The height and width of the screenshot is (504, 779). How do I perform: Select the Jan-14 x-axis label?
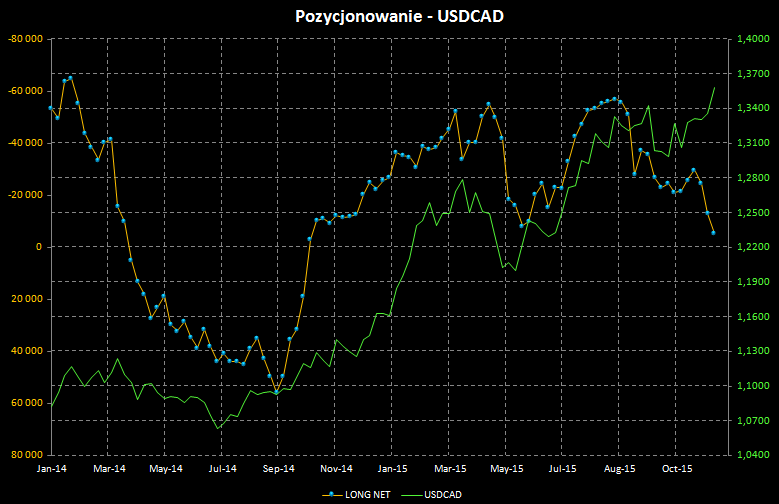(51, 467)
